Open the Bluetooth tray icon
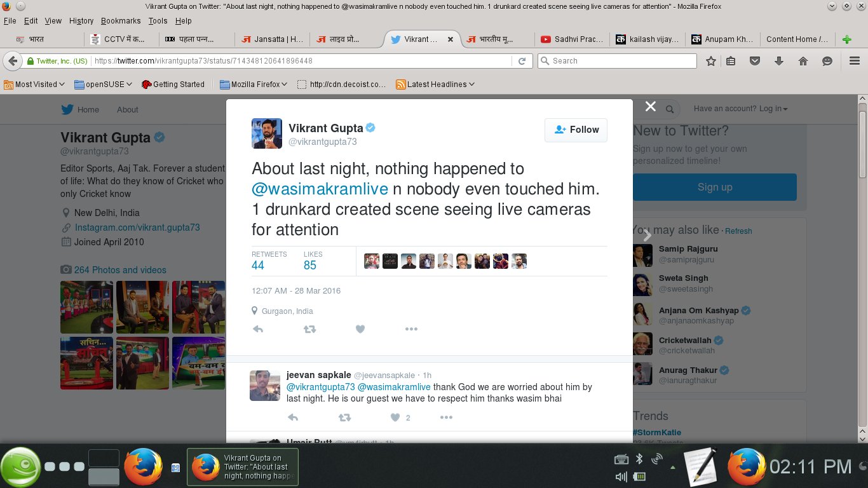 point(640,459)
